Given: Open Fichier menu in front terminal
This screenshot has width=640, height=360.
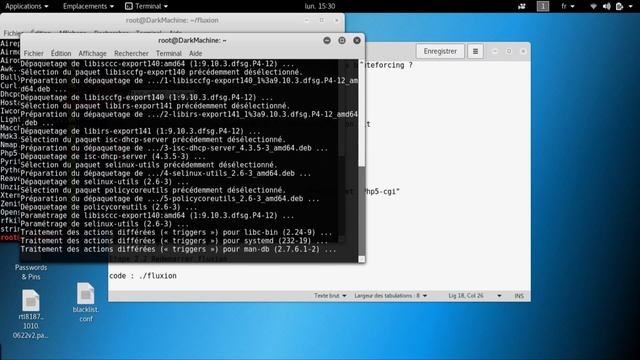Looking at the screenshot, I should [x=33, y=53].
